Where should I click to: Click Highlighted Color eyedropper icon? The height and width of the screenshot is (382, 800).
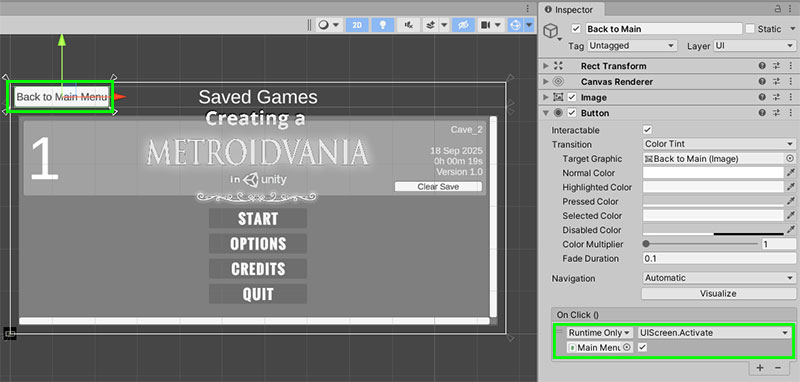click(x=791, y=187)
